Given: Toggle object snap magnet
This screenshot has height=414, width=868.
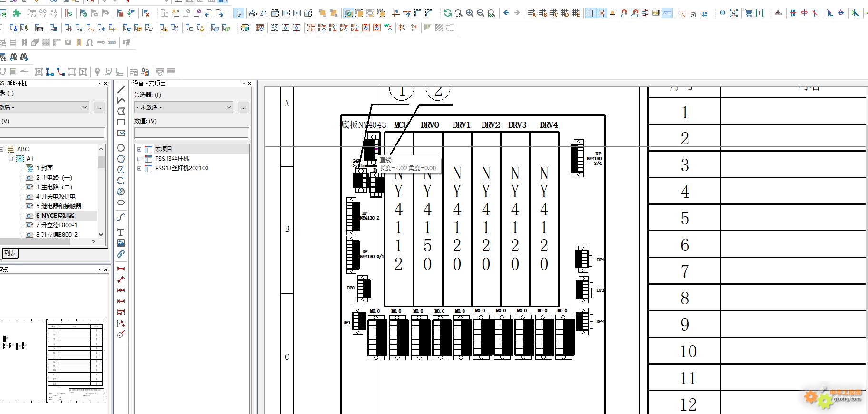Looking at the screenshot, I should click(623, 13).
